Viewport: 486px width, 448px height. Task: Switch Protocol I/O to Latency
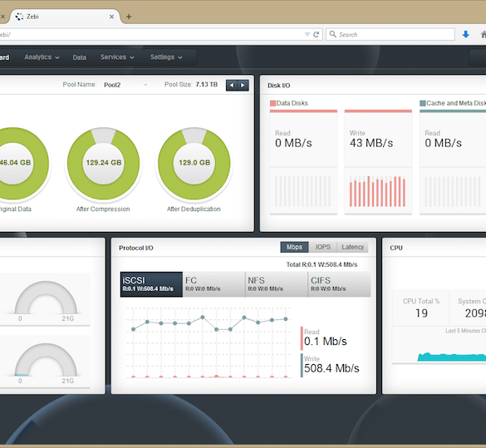click(353, 247)
